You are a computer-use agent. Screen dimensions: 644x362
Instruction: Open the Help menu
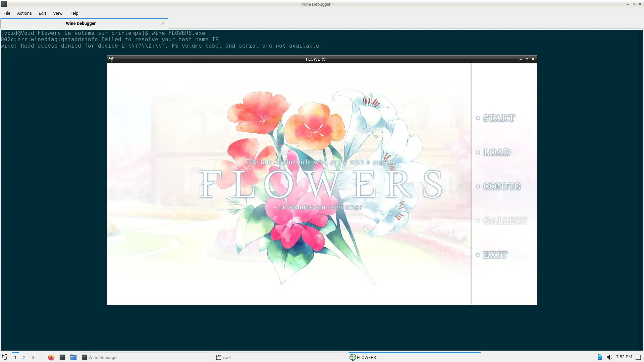tap(74, 13)
